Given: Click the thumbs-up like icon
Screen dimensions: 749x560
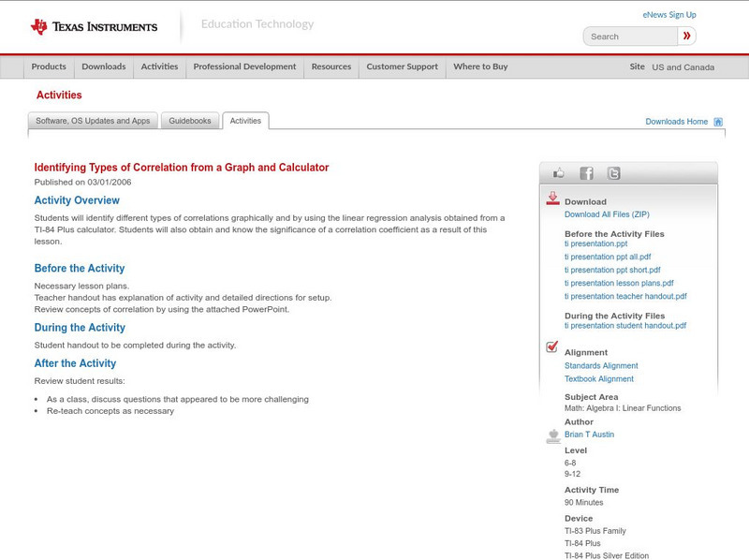Looking at the screenshot, I should pyautogui.click(x=558, y=173).
